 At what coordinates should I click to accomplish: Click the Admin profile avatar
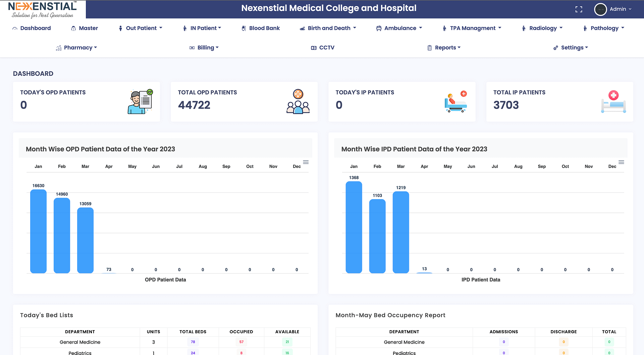pyautogui.click(x=600, y=9)
